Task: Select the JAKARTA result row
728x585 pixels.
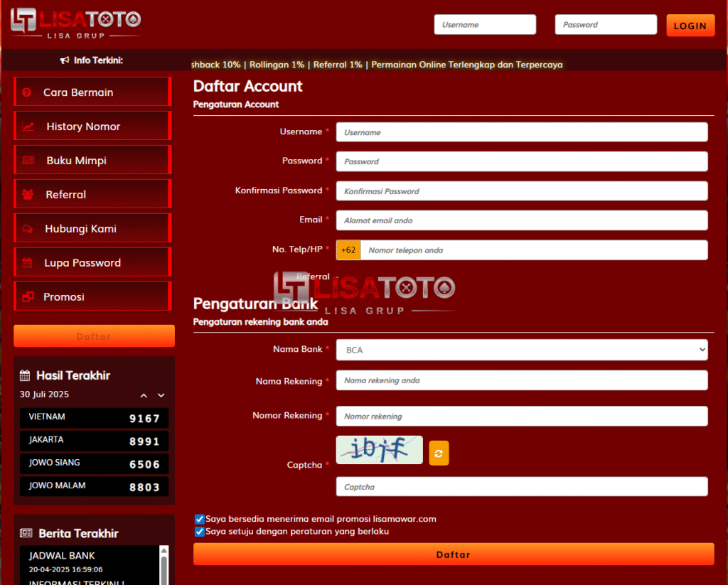Action: point(95,441)
